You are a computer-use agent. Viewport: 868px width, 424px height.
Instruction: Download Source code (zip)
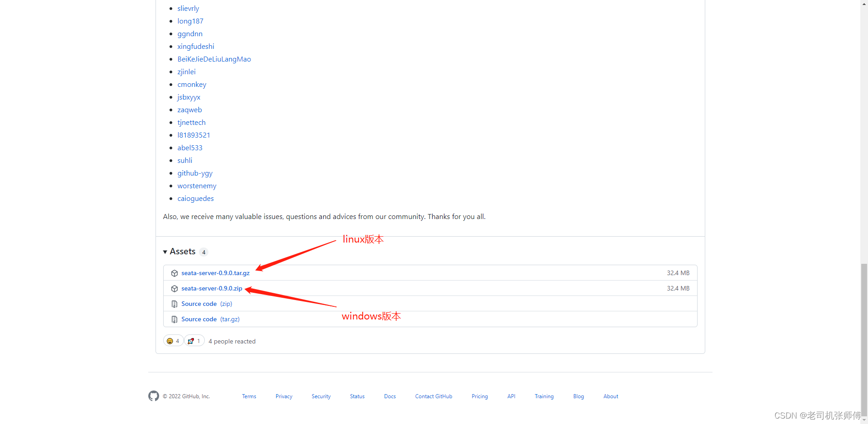click(207, 304)
